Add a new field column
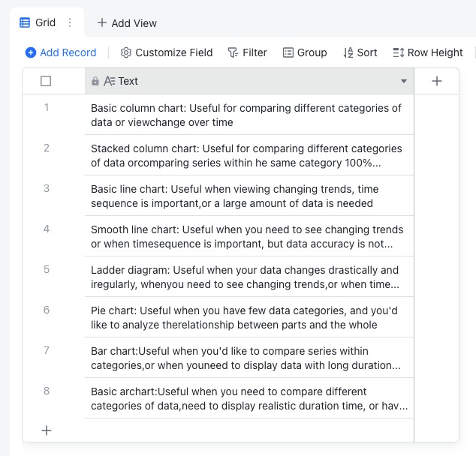Screen dimensions: 476x456 pos(437,81)
